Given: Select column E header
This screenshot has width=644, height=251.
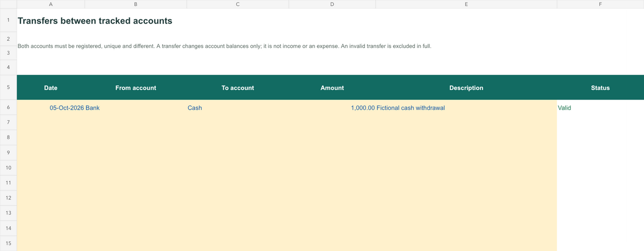Looking at the screenshot, I should (466, 4).
